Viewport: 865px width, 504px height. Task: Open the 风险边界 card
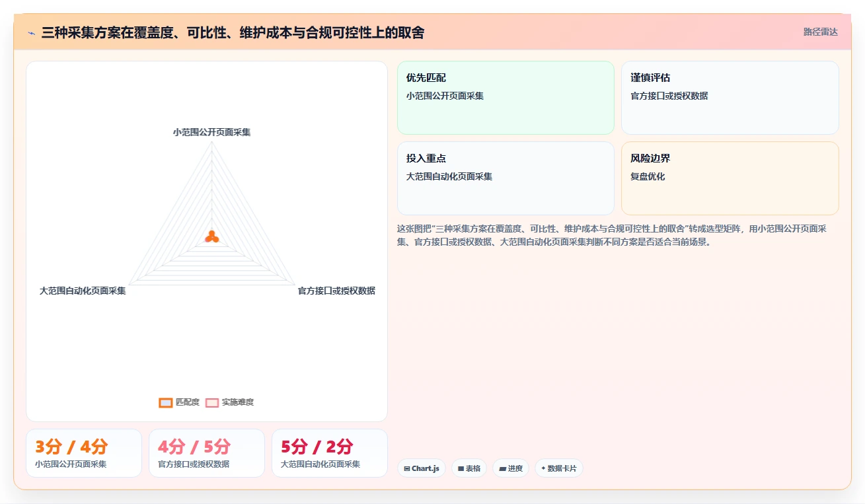coord(730,178)
